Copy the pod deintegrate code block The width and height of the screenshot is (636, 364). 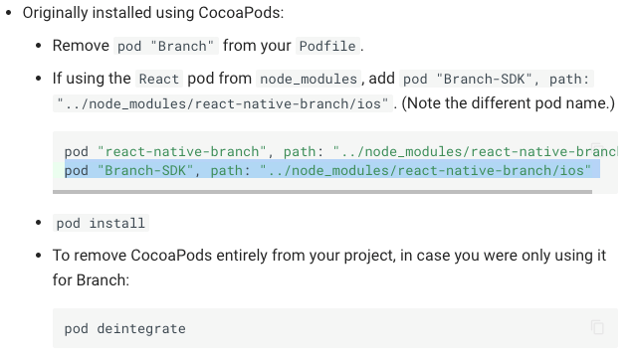coord(597,327)
